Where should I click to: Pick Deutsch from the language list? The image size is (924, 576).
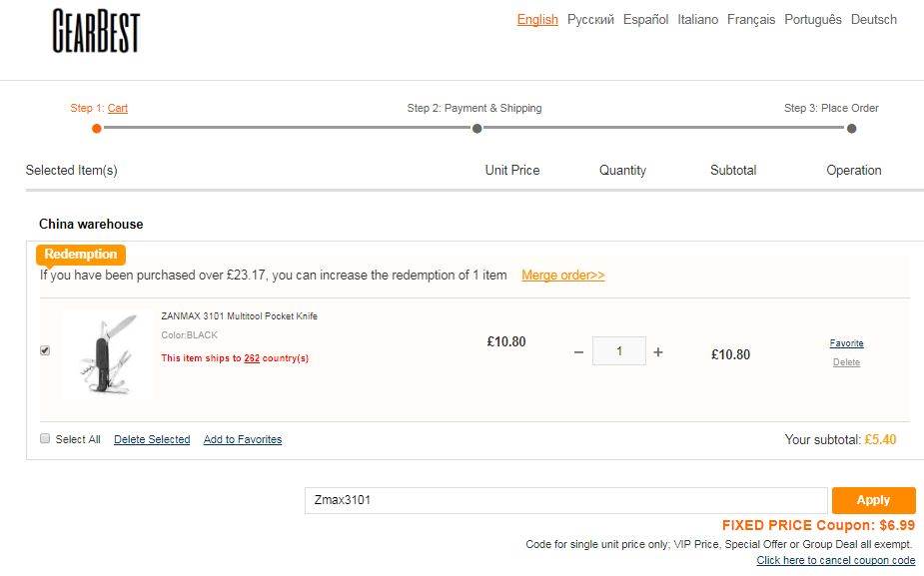[x=874, y=20]
